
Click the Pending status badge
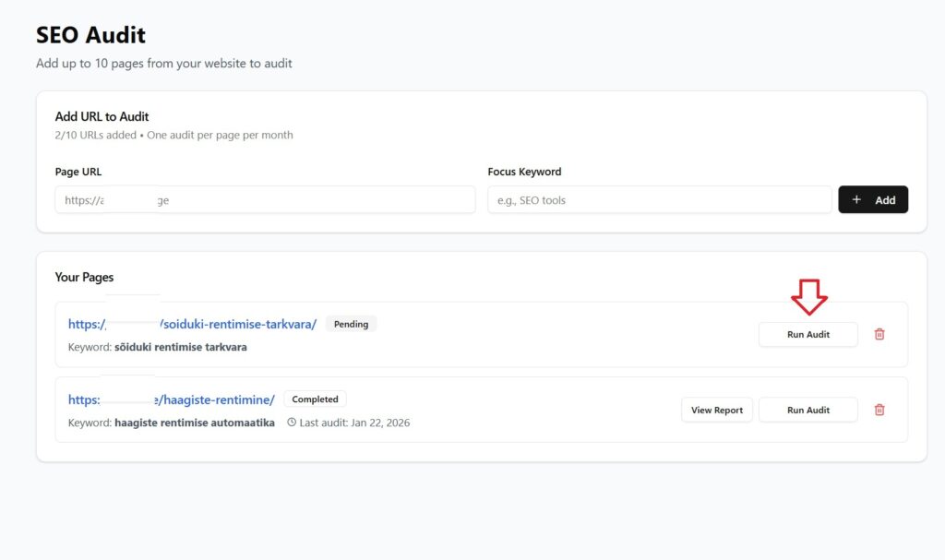[351, 324]
